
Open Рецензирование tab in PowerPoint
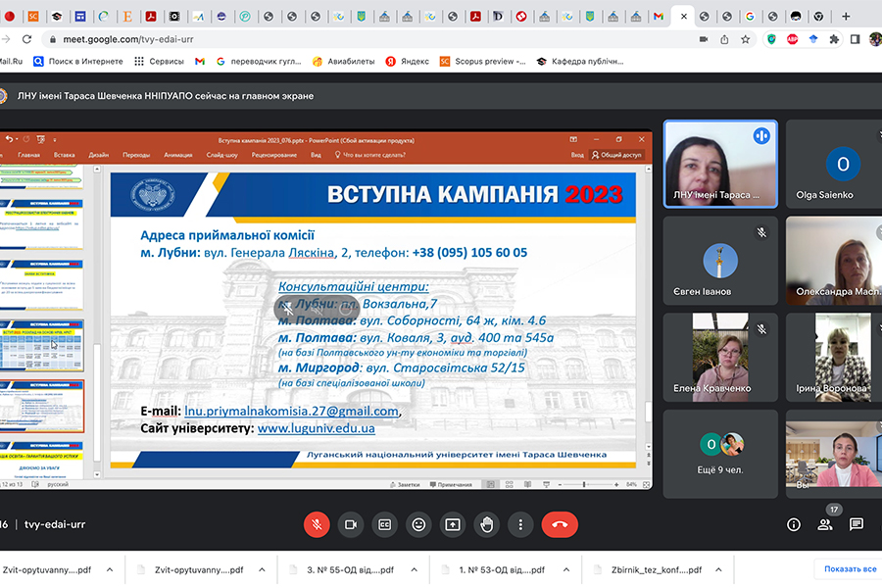tap(274, 155)
